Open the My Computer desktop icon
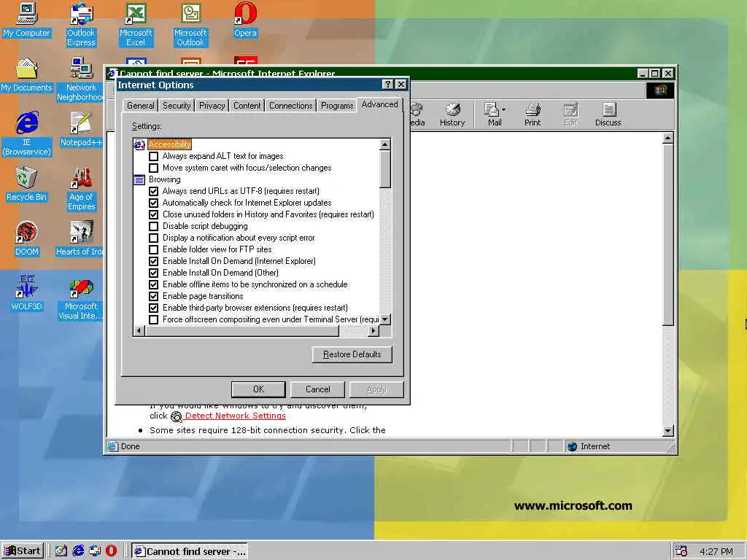Image resolution: width=747 pixels, height=560 pixels. pos(26,20)
